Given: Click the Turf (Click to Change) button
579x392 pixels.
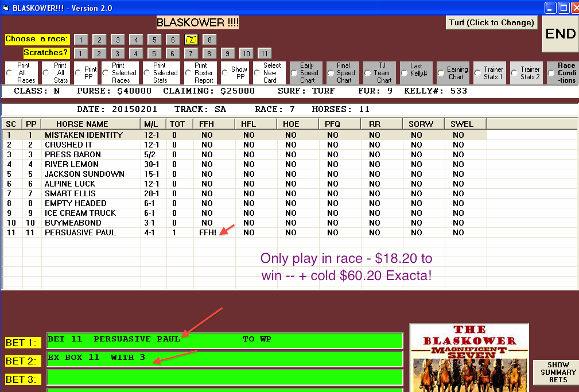Looking at the screenshot, I should tap(491, 22).
